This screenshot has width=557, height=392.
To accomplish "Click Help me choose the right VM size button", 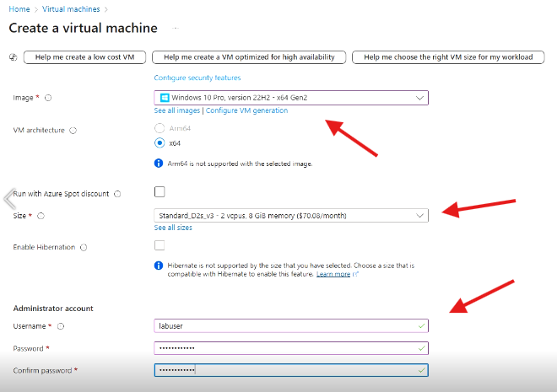I will pos(448,57).
